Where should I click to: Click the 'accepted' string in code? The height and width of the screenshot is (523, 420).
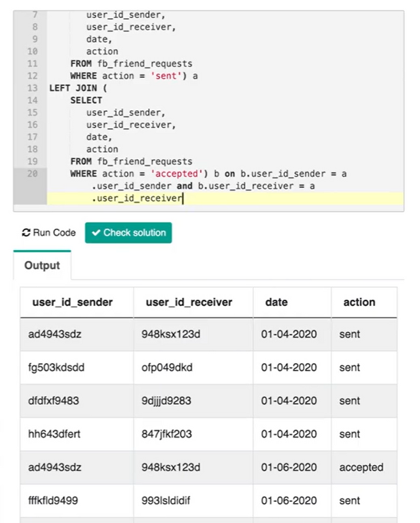click(177, 174)
